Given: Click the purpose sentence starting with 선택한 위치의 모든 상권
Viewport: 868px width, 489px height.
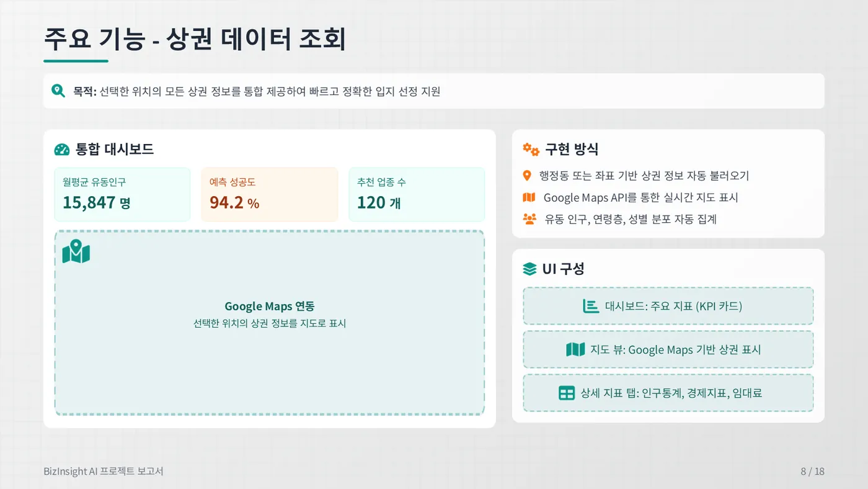Looking at the screenshot, I should (x=270, y=92).
